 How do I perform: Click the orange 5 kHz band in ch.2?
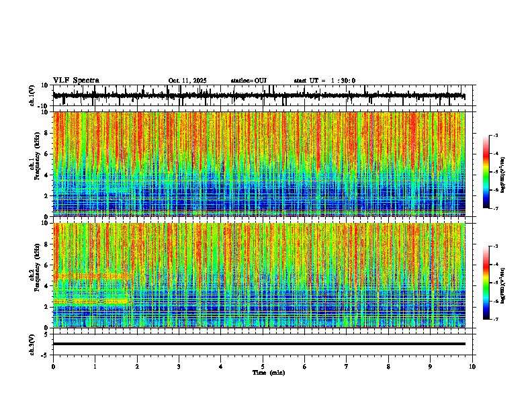pyautogui.click(x=91, y=277)
